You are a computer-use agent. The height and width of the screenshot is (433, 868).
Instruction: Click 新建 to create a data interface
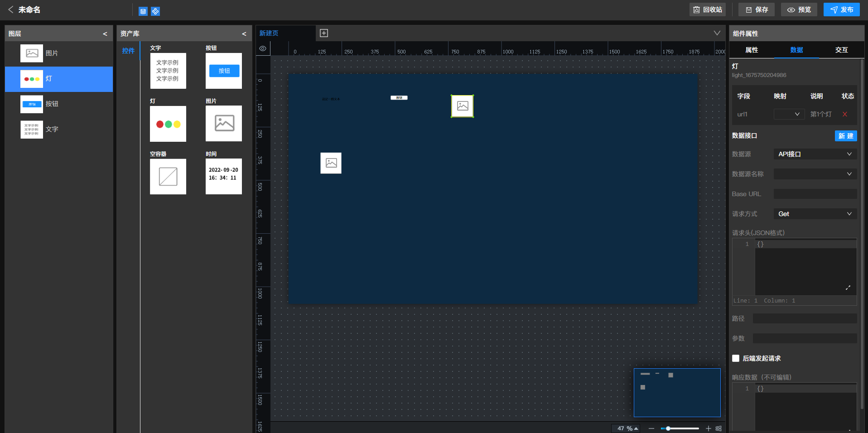[x=846, y=136]
